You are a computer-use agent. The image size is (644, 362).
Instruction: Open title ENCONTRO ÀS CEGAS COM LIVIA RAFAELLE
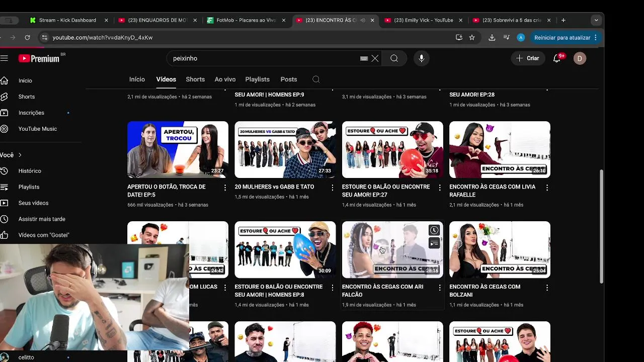coord(492,191)
